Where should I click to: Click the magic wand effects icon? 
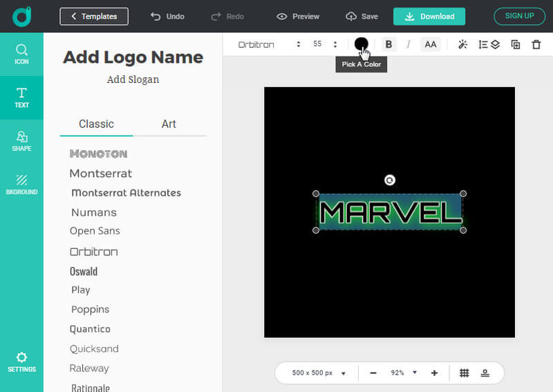tap(463, 44)
